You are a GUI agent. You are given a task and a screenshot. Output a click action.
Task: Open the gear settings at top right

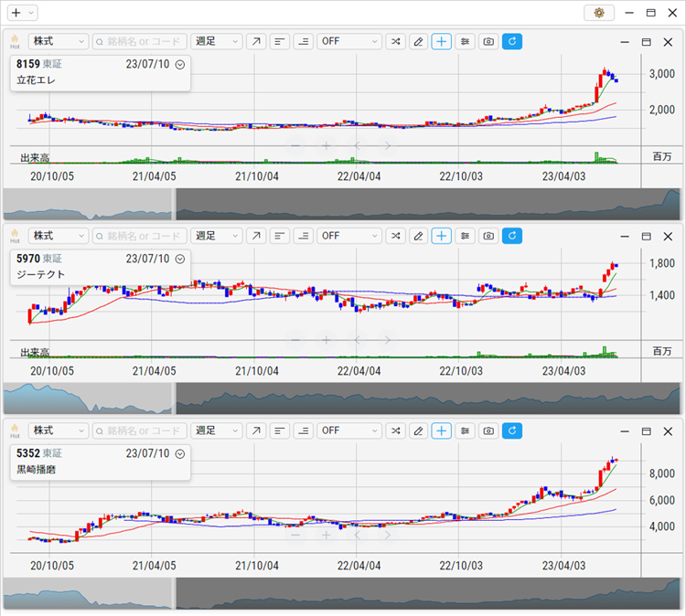599,13
